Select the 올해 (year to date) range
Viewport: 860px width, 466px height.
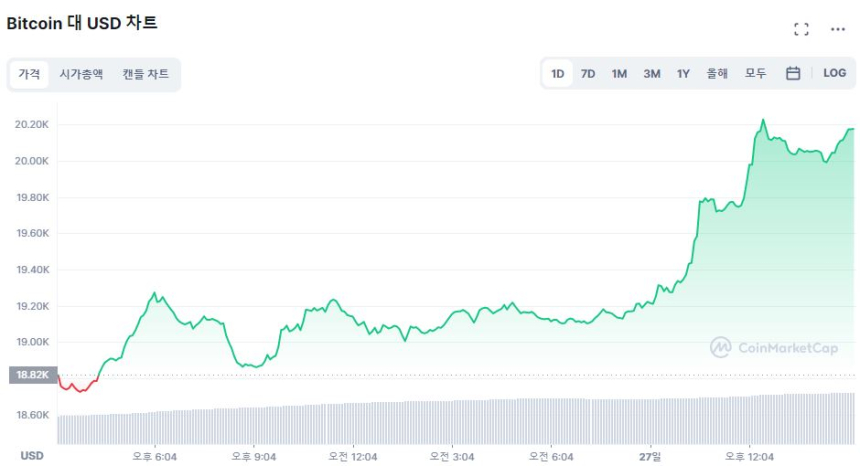[x=717, y=73]
